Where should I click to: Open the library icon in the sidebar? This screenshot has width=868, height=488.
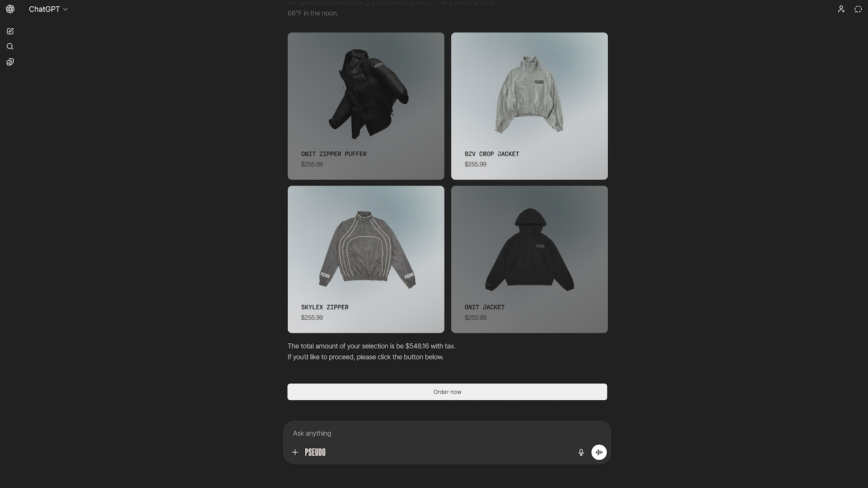tap(10, 62)
